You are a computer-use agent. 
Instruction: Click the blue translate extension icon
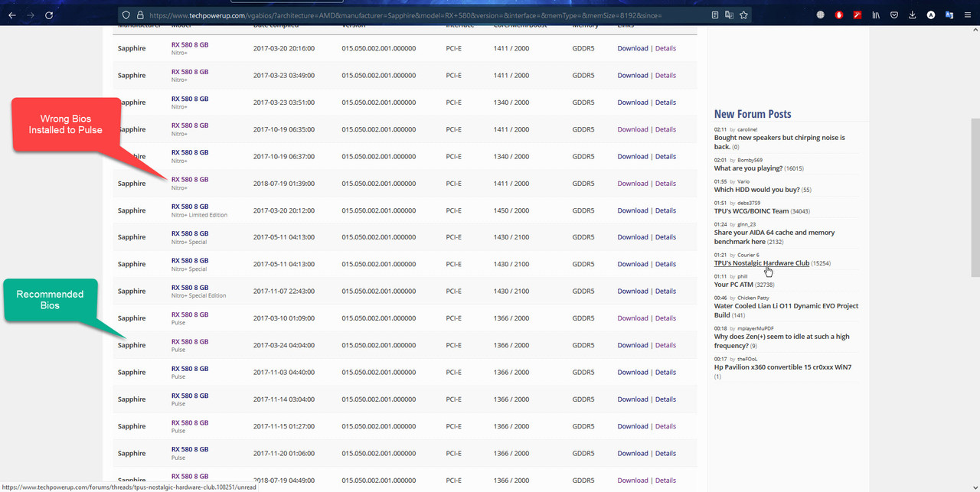pyautogui.click(x=949, y=15)
